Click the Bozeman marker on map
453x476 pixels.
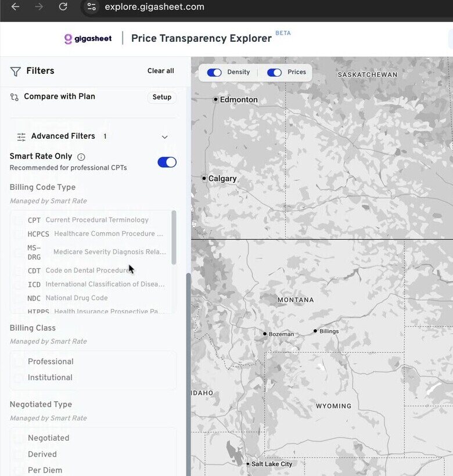[265, 334]
